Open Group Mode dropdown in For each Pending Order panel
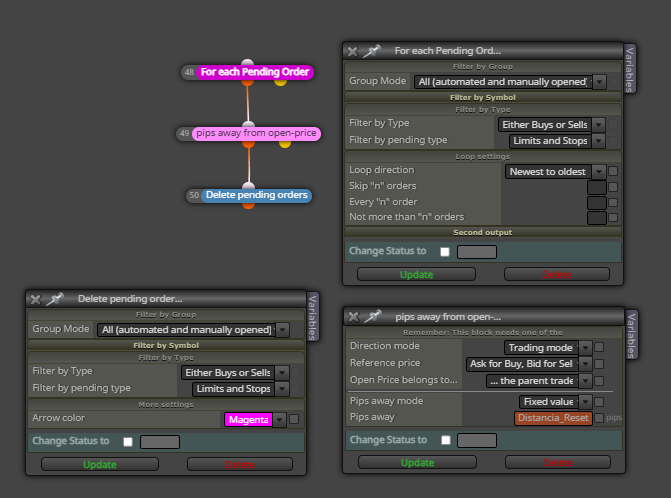671x498 pixels. click(x=600, y=82)
